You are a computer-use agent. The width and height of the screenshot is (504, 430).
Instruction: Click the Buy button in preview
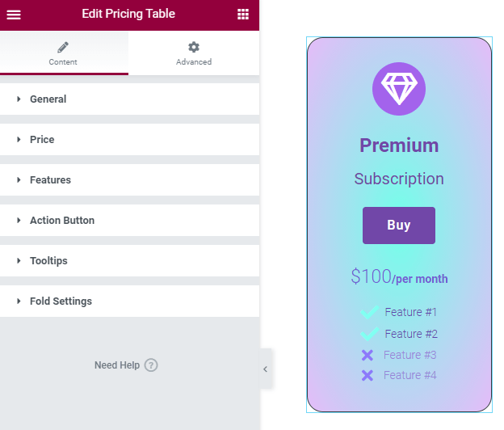tap(399, 226)
